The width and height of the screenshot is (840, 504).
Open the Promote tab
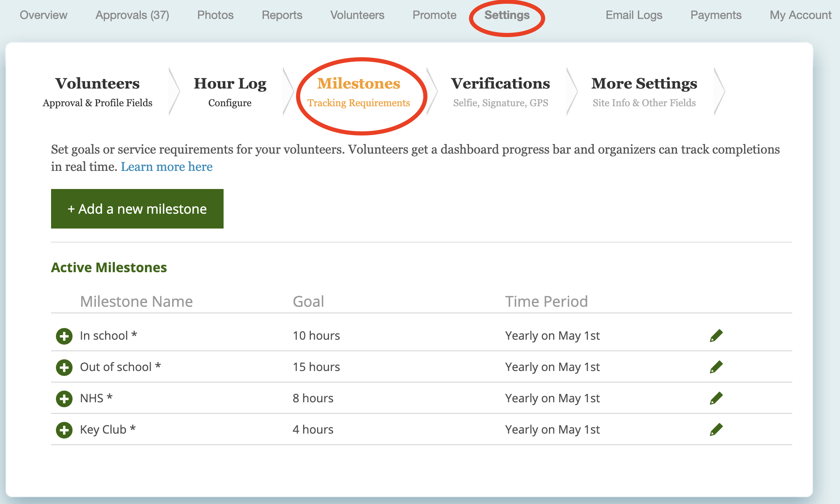[434, 15]
